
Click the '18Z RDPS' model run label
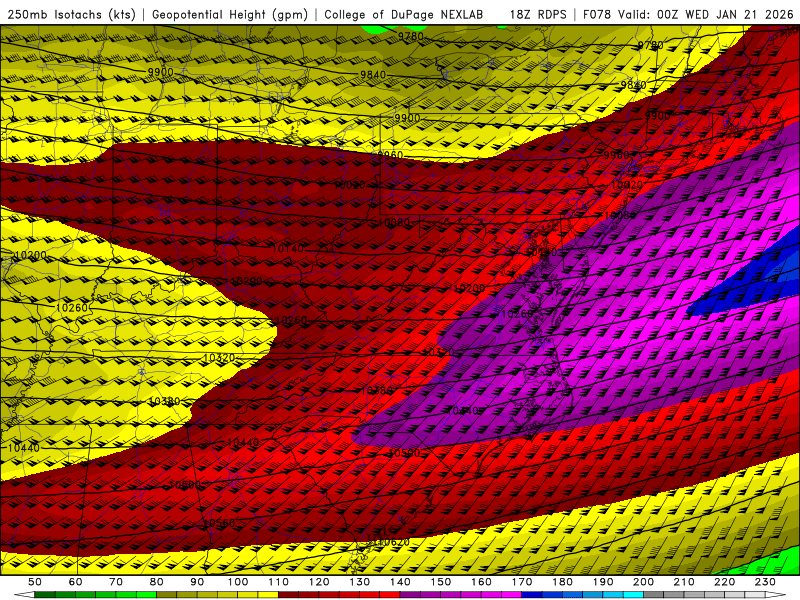pyautogui.click(x=538, y=14)
